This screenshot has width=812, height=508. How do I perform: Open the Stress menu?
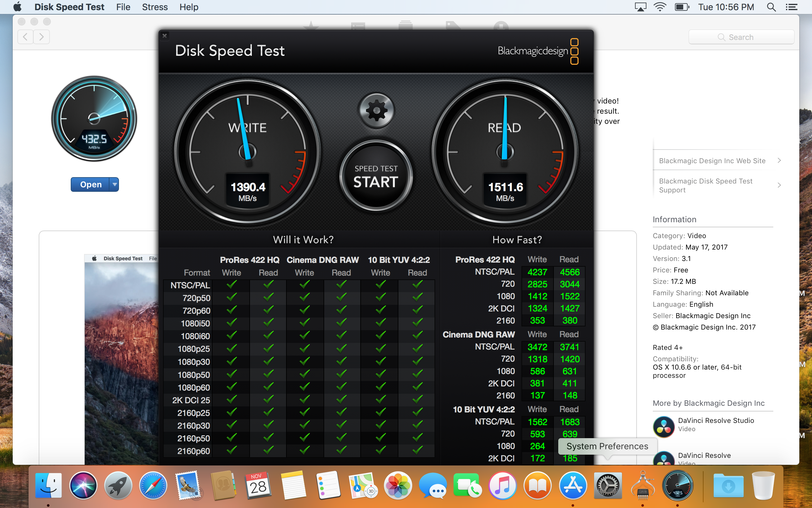(155, 7)
